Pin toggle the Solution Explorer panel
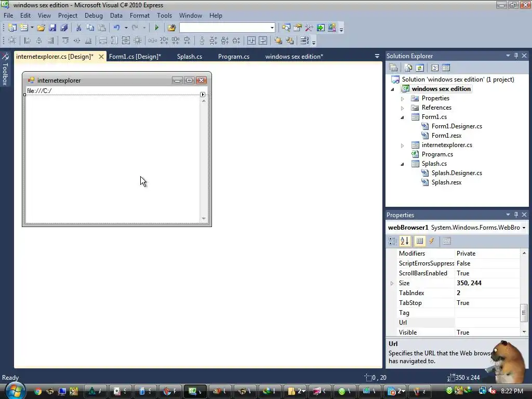532x399 pixels. (516, 56)
